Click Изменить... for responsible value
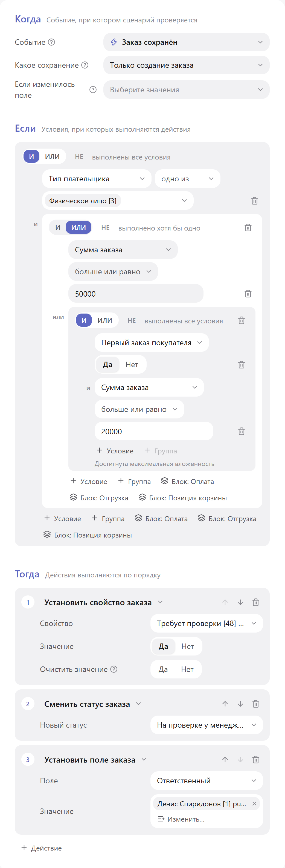This screenshot has width=285, height=868. (181, 819)
